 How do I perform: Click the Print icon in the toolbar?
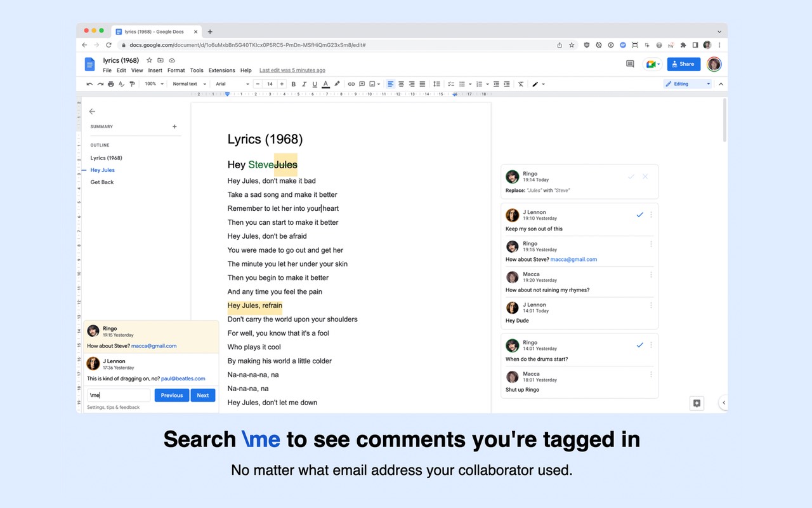(x=111, y=84)
